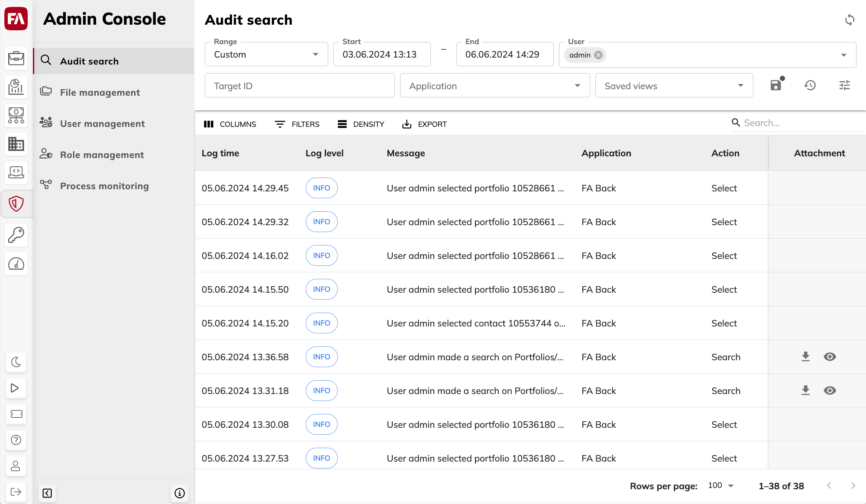Toggle dark mode moon icon
This screenshot has width=866, height=504.
coord(16,362)
